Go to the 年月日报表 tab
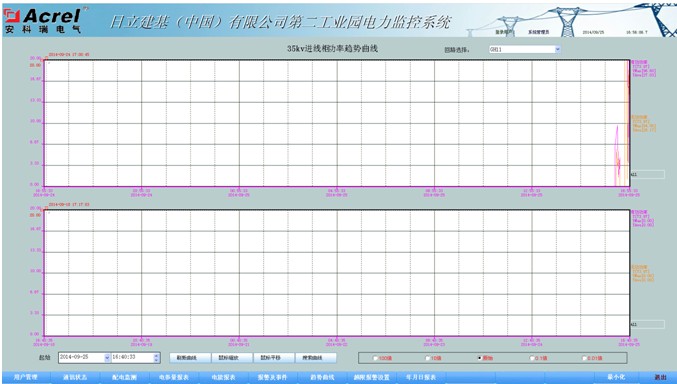 421,377
